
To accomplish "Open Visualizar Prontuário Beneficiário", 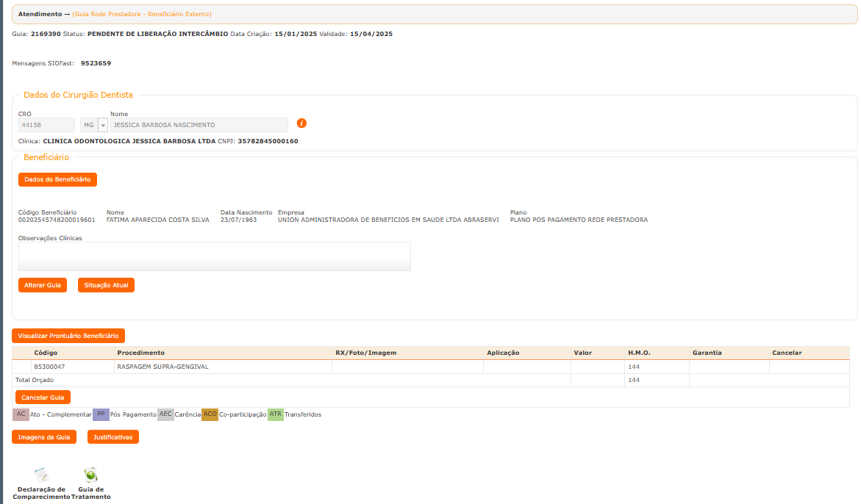I will [x=68, y=336].
